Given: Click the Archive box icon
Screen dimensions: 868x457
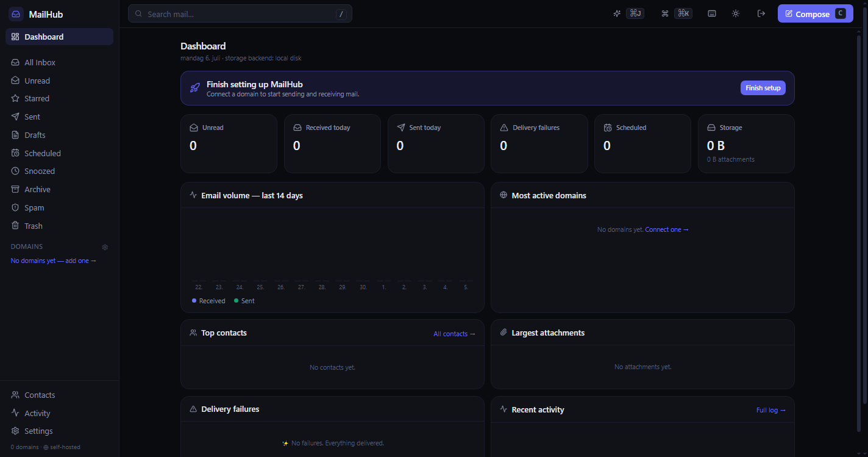Looking at the screenshot, I should tap(15, 189).
